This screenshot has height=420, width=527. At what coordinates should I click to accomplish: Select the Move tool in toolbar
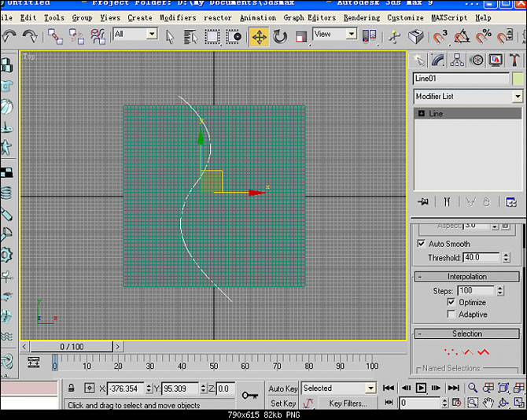point(259,36)
